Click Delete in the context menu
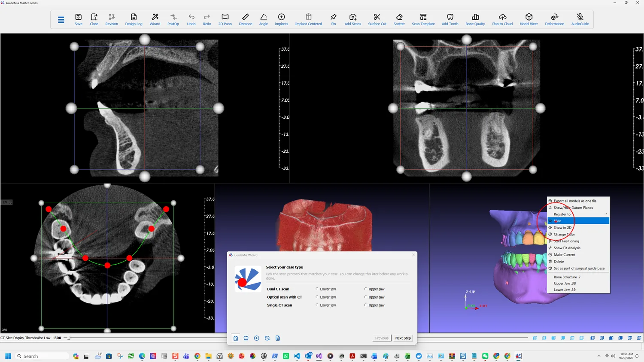Viewport: 644px width, 362px height. [578, 262]
